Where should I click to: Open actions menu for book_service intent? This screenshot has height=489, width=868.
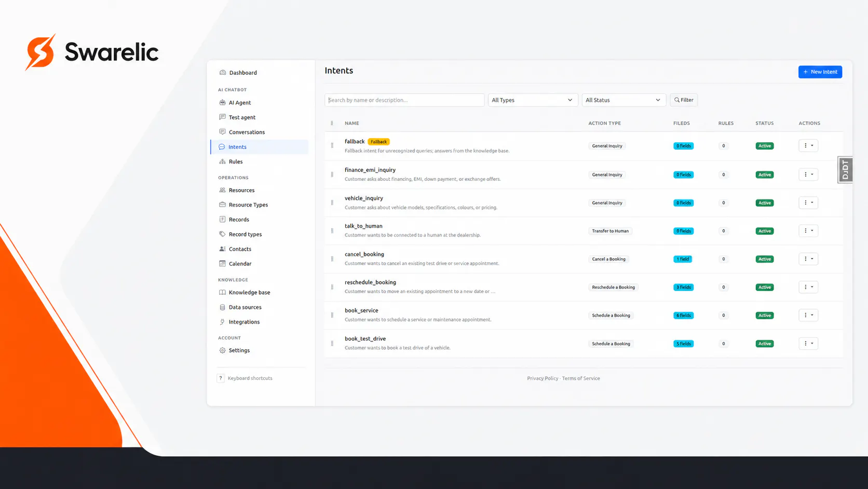point(808,315)
